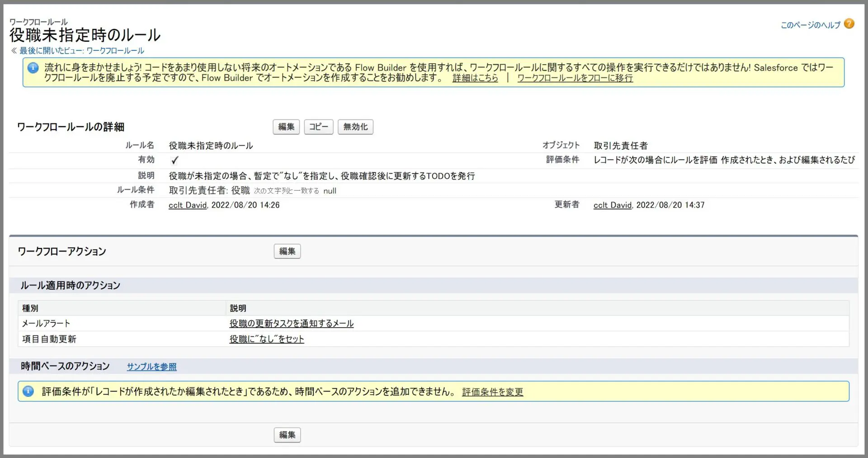Open cclt David creator profile link

point(187,205)
